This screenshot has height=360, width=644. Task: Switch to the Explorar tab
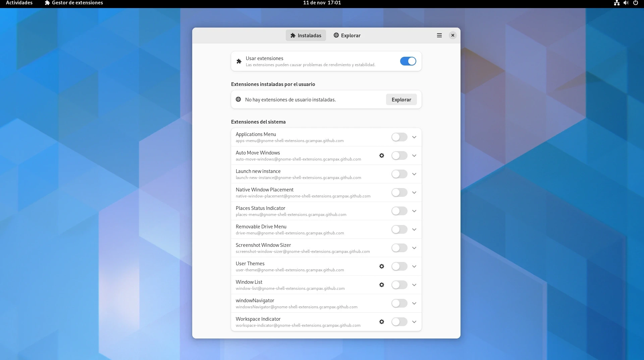coord(347,35)
